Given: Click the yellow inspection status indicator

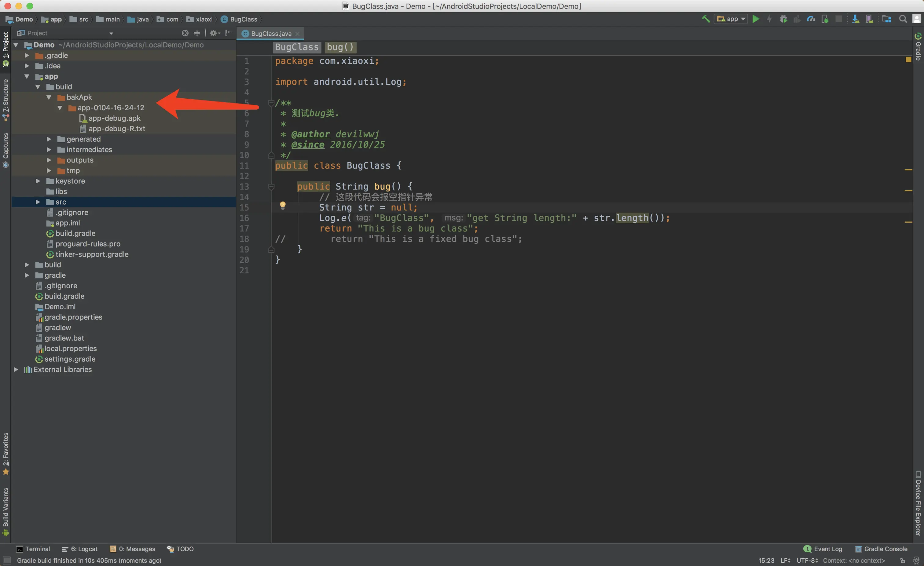Looking at the screenshot, I should (908, 60).
